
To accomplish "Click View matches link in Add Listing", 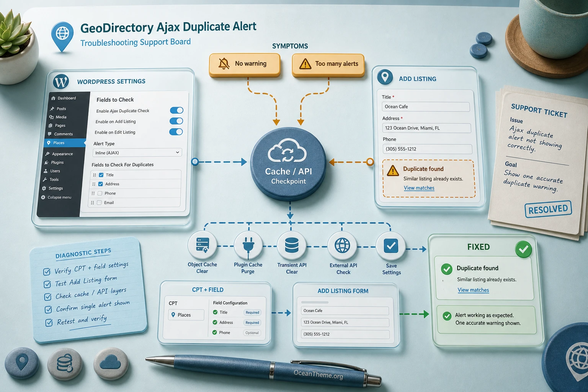I will point(419,188).
